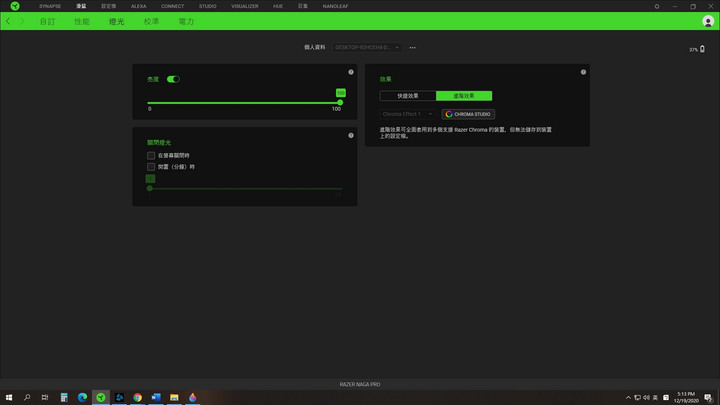Enable the 在螢幕關閉時 checkbox
This screenshot has height=405, width=720.
[151, 156]
